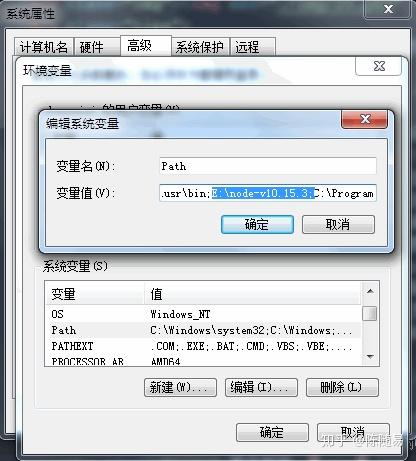The image size is (416, 461).
Task: Open the 系统保护 tab
Action: [200, 47]
